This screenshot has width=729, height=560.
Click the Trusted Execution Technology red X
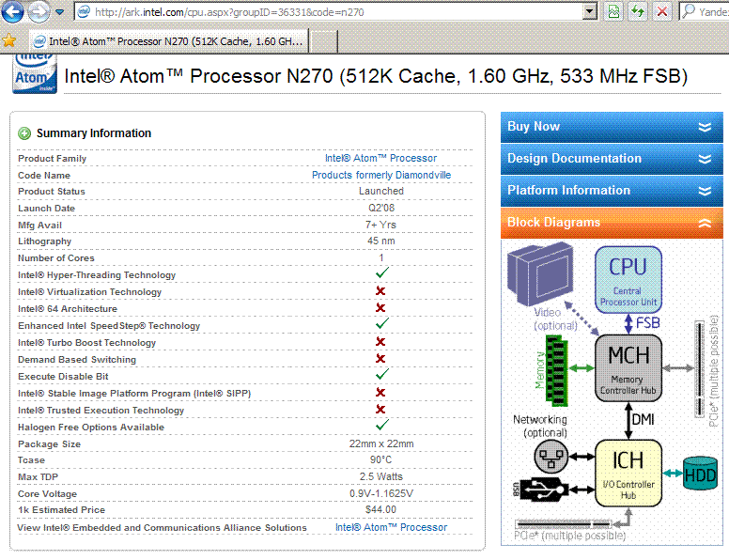[x=380, y=410]
